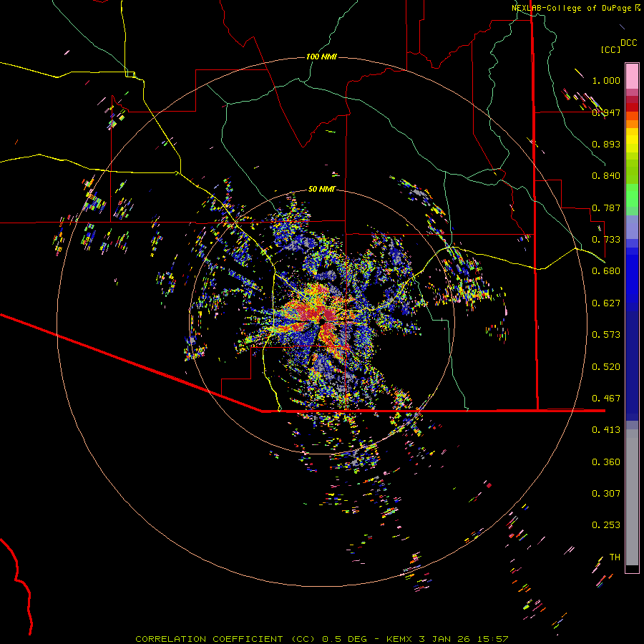Viewport: 644px width, 644px height.
Task: Click the 0.520 legend value
Action: pyautogui.click(x=606, y=367)
